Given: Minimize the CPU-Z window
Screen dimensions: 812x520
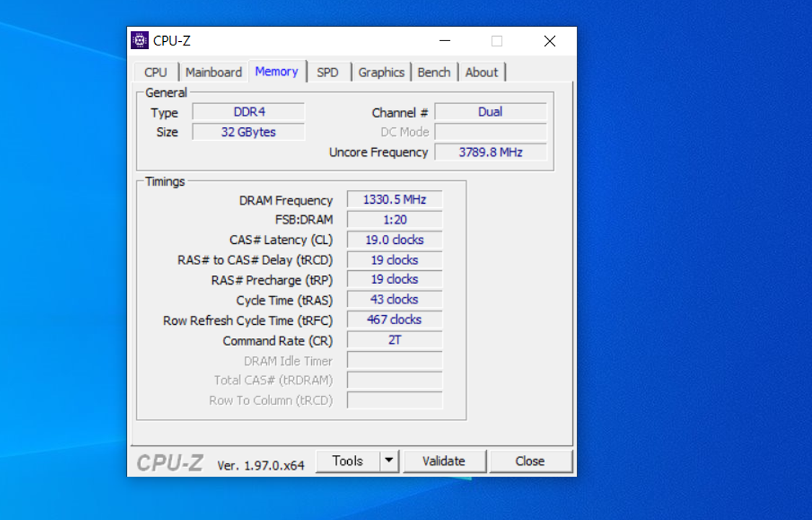Looking at the screenshot, I should point(445,41).
